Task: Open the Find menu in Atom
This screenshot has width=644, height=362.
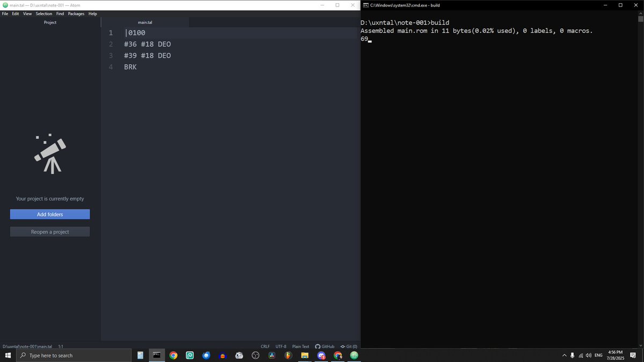Action: coord(60,13)
